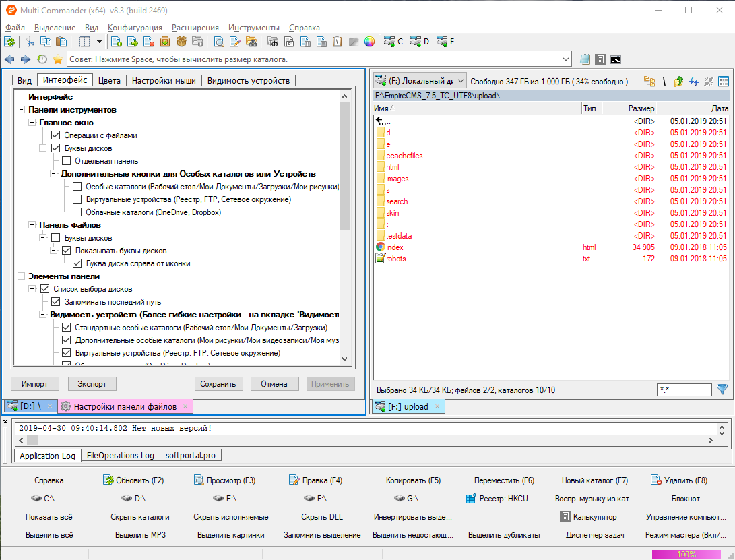735x560 pixels.
Task: Click the folder tree icon in the right panel
Action: click(649, 82)
